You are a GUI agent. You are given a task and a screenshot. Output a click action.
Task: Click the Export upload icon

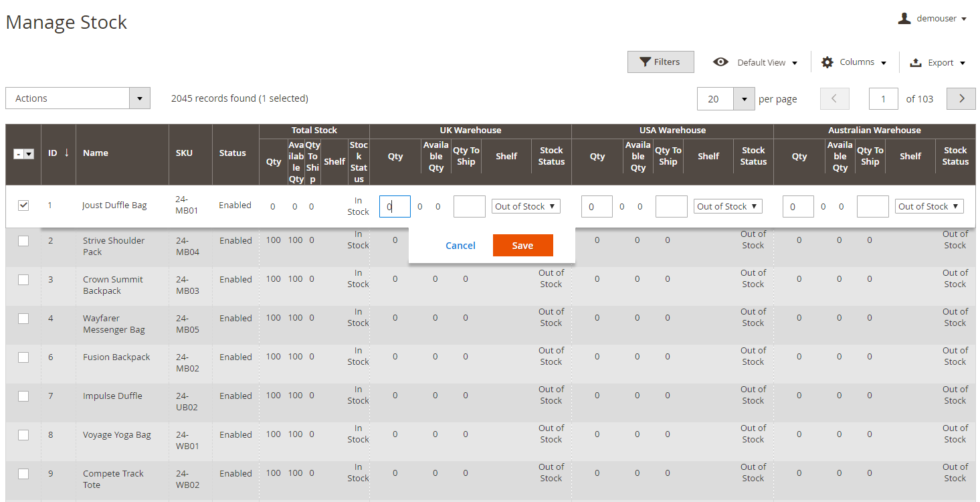click(916, 62)
